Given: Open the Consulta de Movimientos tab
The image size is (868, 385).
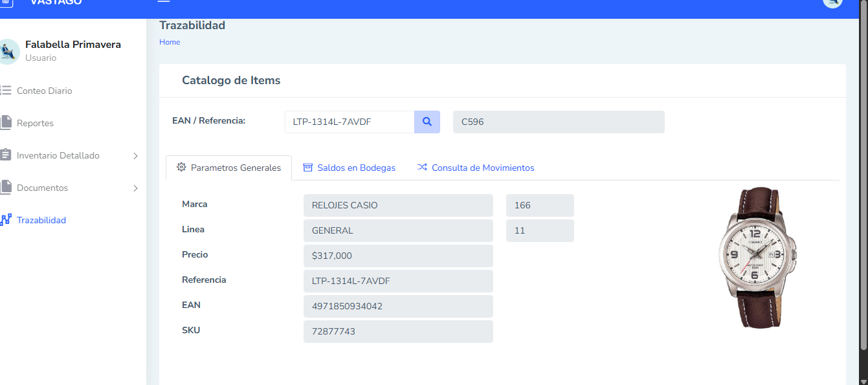Looking at the screenshot, I should [x=476, y=168].
